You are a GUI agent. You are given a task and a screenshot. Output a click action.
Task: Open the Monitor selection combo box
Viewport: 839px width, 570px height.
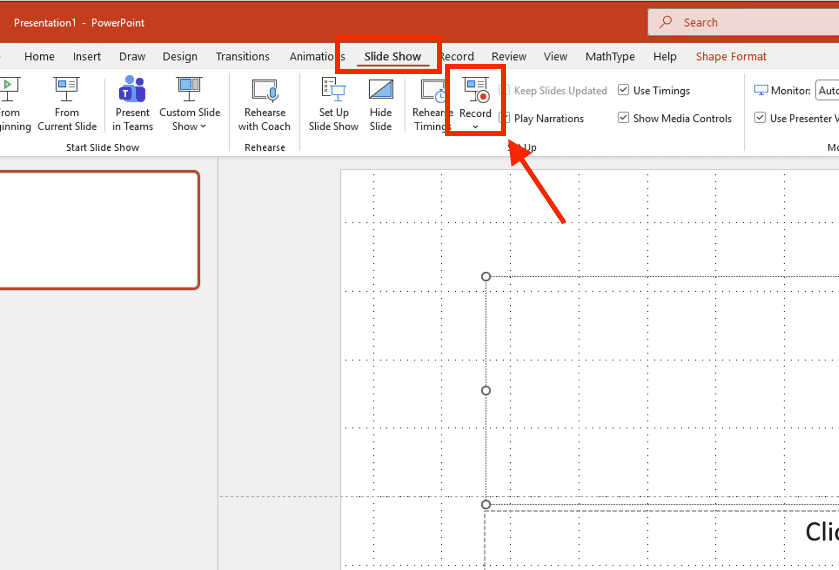tap(827, 90)
